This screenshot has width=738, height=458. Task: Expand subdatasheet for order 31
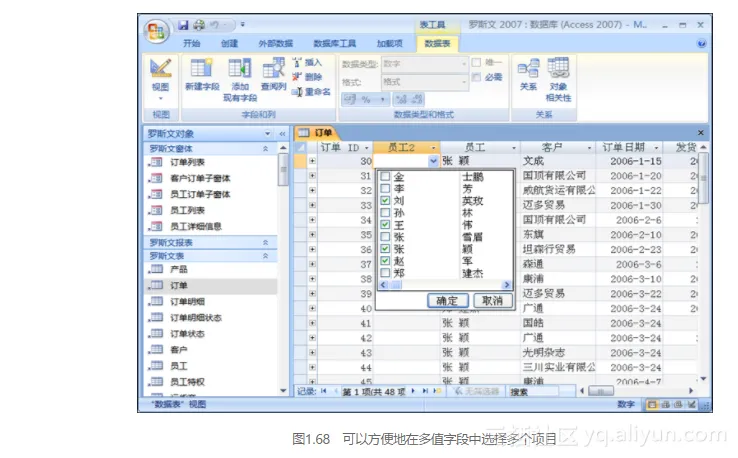pyautogui.click(x=312, y=176)
